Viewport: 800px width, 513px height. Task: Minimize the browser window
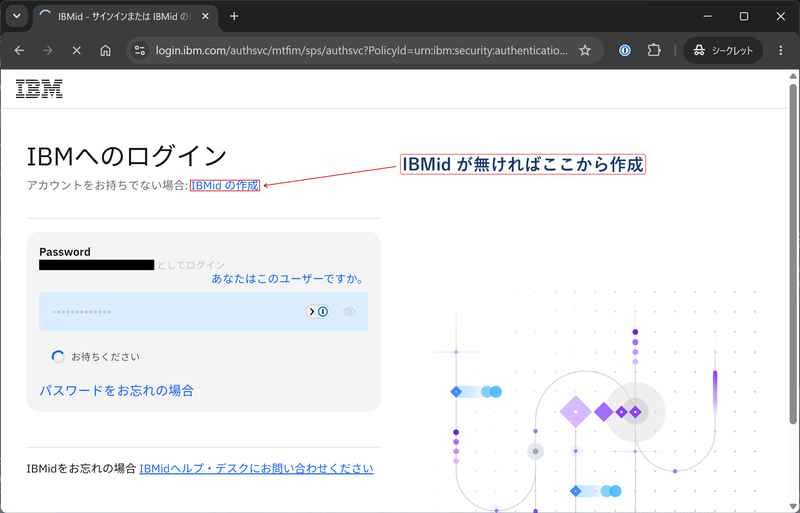(707, 16)
